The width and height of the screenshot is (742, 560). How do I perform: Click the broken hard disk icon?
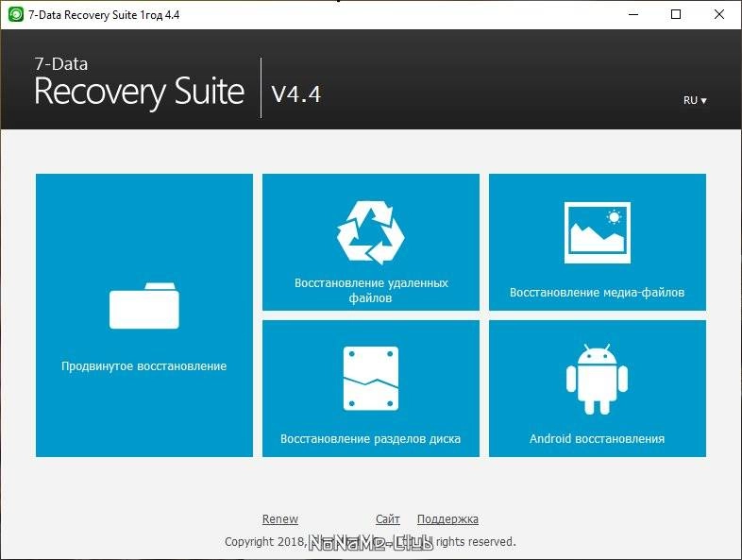[x=370, y=379]
